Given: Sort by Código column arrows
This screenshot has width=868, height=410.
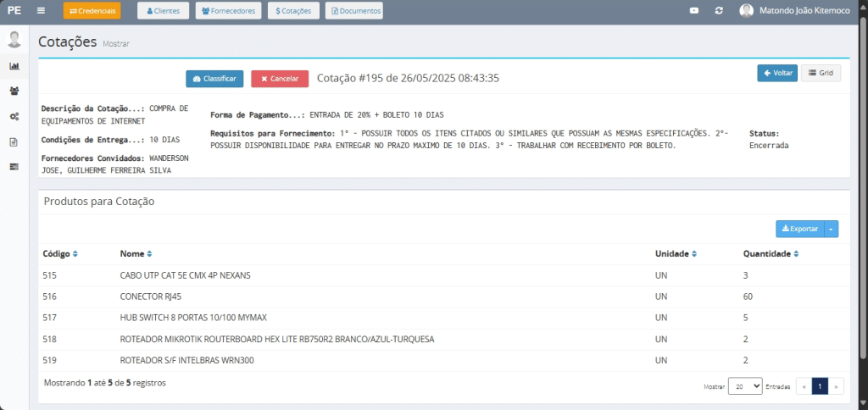Looking at the screenshot, I should point(75,254).
